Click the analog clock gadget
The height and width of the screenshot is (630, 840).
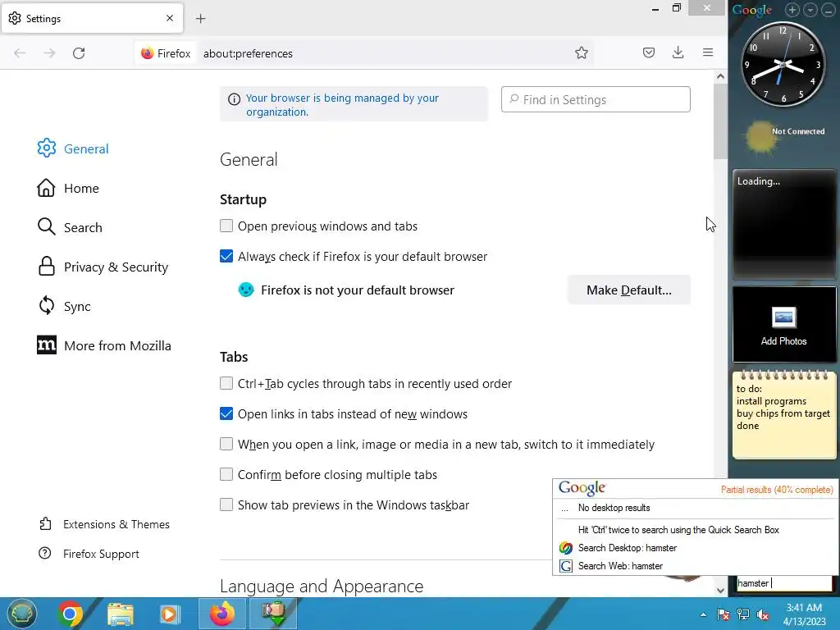pyautogui.click(x=783, y=64)
